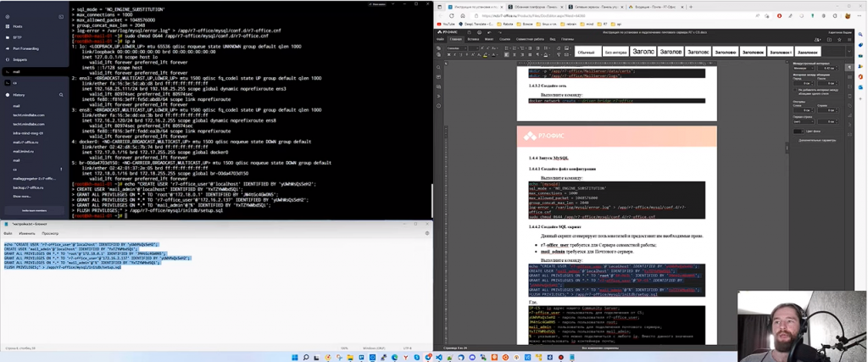Switch to the 'Входящие - Почта' browser tab
The width and height of the screenshot is (868, 362).
(655, 7)
